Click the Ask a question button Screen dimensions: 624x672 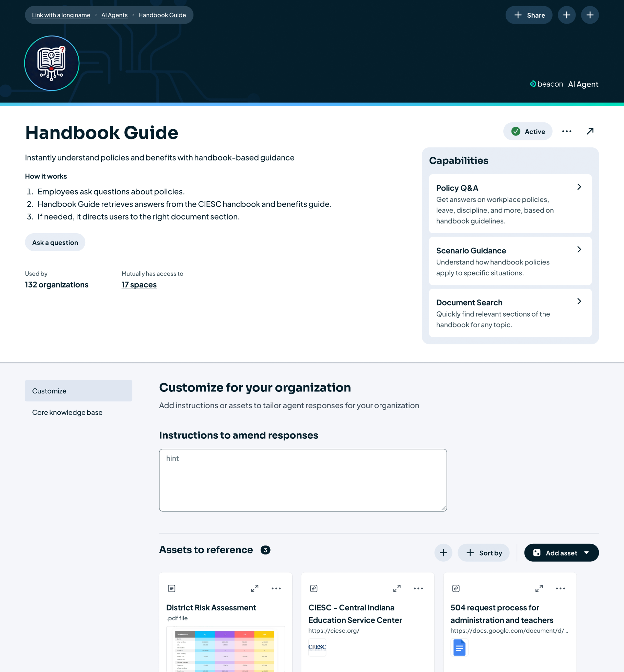coord(55,242)
